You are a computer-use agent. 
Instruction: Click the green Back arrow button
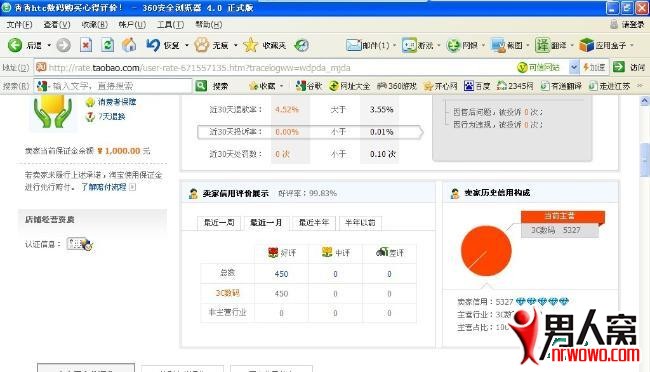coord(15,45)
